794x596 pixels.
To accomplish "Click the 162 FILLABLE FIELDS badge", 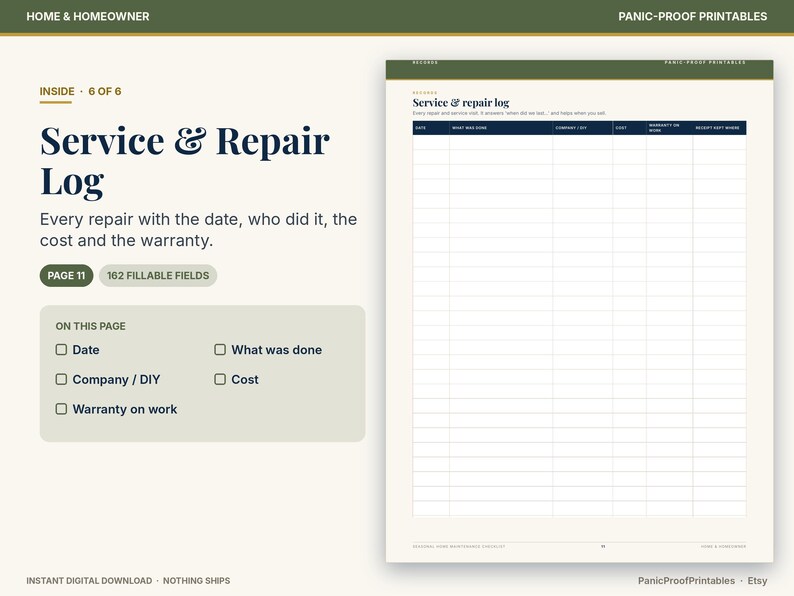I will click(x=158, y=275).
